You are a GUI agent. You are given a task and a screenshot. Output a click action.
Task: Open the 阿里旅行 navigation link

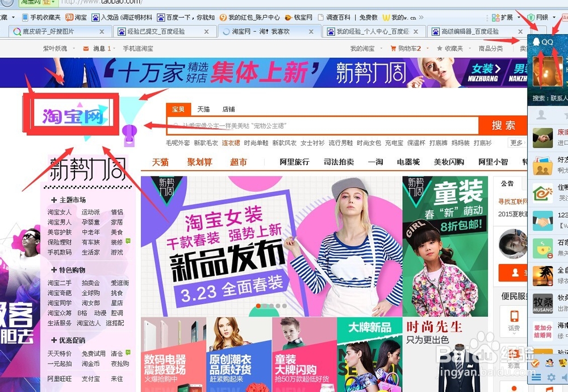(294, 162)
